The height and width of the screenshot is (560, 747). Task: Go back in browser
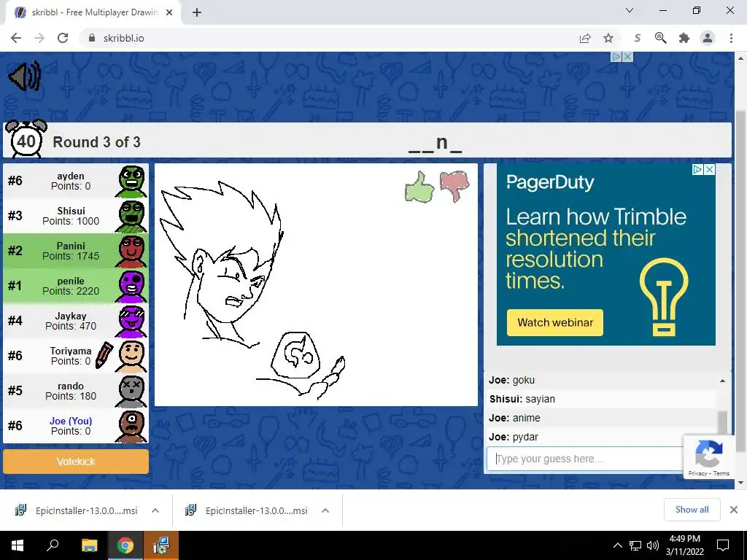coord(16,38)
